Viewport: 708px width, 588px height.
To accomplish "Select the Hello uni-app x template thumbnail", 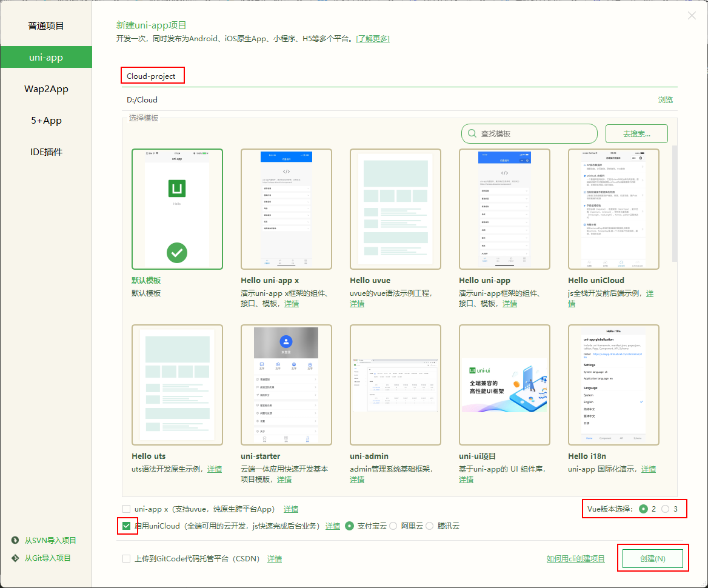I will click(x=286, y=209).
